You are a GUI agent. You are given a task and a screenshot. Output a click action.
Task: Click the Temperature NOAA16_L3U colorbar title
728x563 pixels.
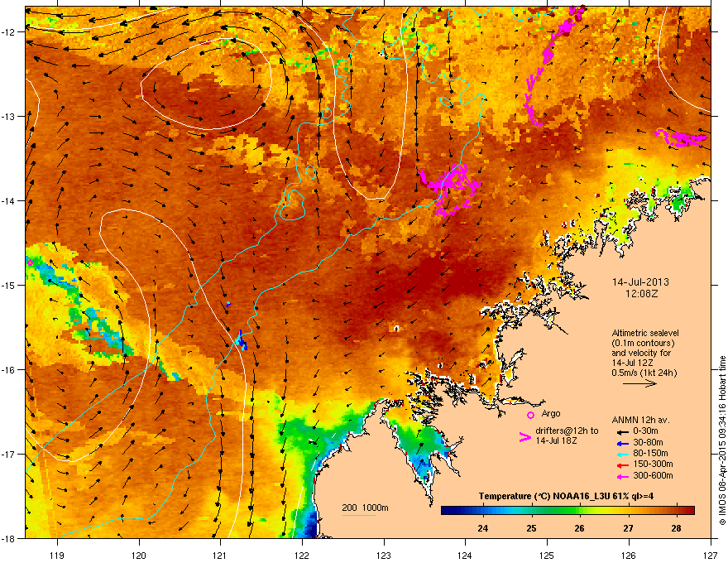click(566, 496)
